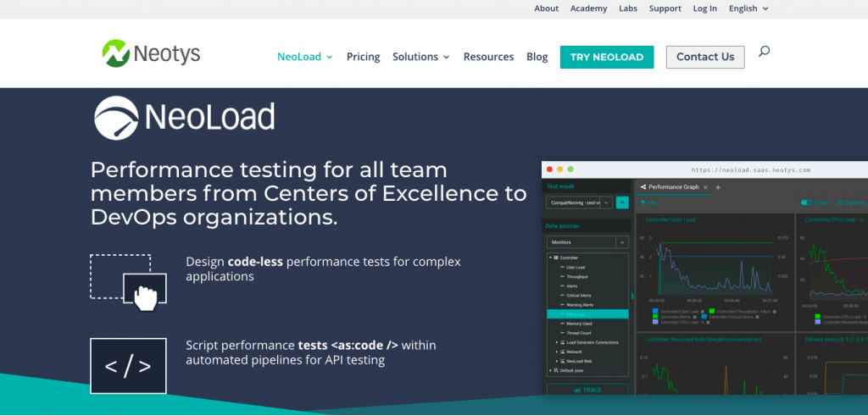Viewport: 868px width, 416px height.
Task: Click the yellow minimize dot of mock browser
Action: (x=560, y=169)
